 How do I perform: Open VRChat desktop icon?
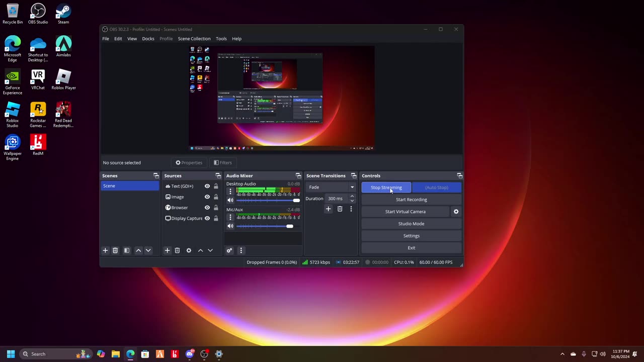38,79
